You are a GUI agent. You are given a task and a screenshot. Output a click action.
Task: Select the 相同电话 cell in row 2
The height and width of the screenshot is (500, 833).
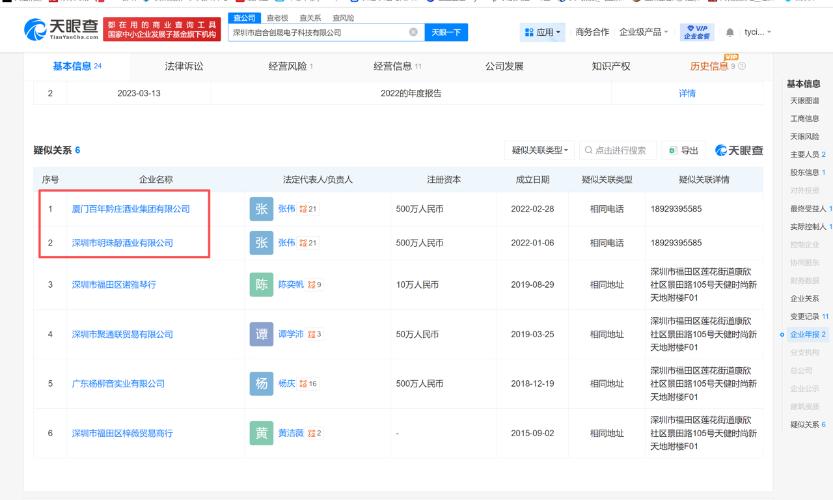(607, 243)
